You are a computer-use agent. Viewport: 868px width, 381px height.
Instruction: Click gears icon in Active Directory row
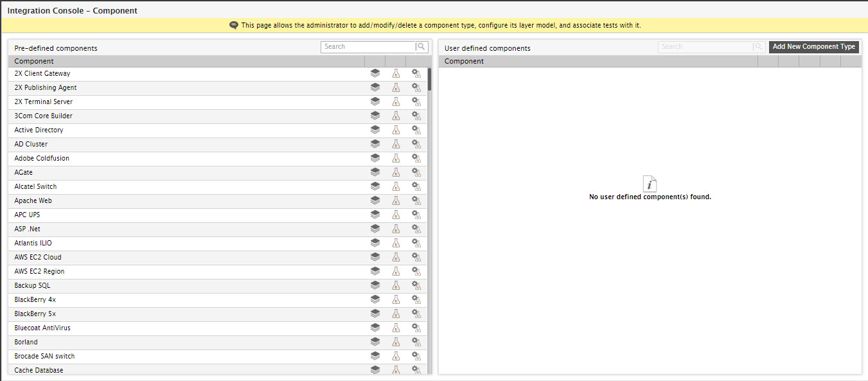(x=416, y=130)
